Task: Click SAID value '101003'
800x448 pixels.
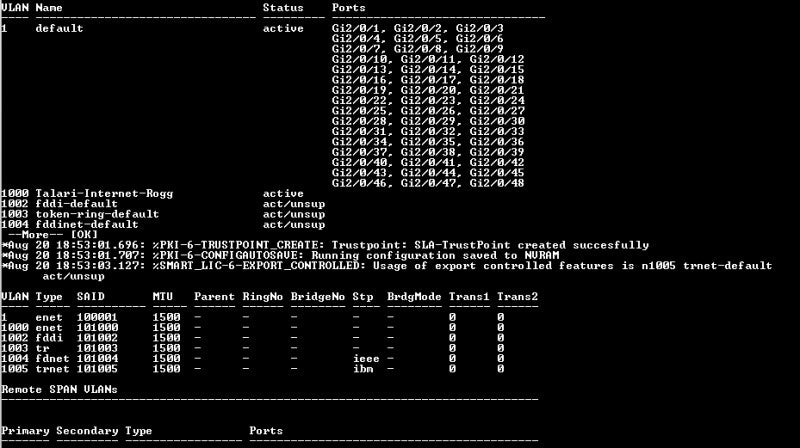Action: pyautogui.click(x=97, y=349)
